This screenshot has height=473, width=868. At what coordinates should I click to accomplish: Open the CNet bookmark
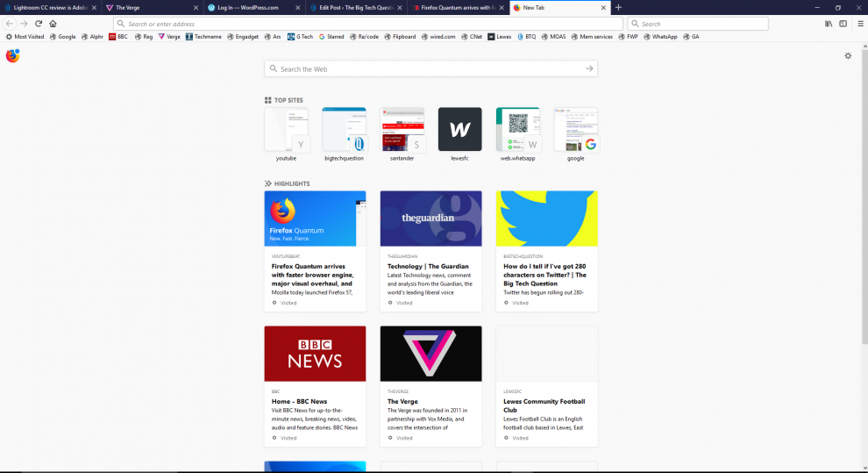coord(472,37)
